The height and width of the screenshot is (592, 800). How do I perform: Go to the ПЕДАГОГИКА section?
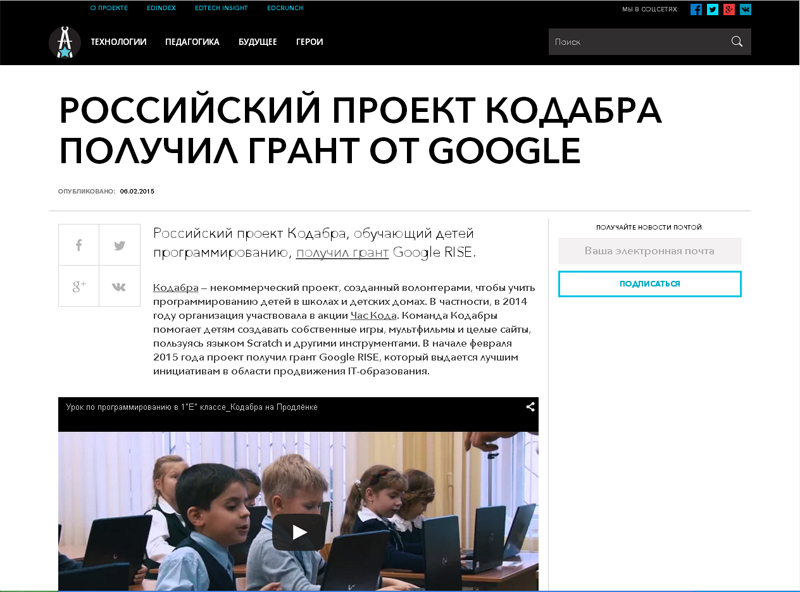coord(192,42)
